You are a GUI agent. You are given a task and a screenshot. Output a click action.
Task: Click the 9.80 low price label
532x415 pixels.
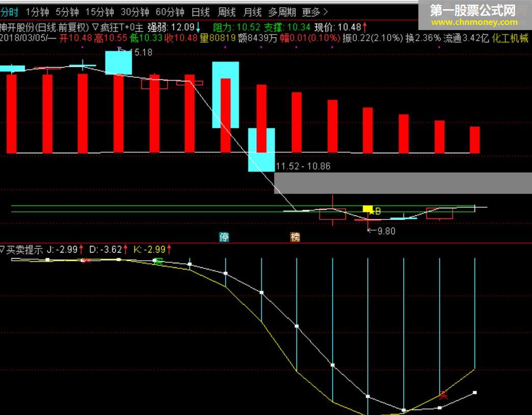click(x=386, y=231)
